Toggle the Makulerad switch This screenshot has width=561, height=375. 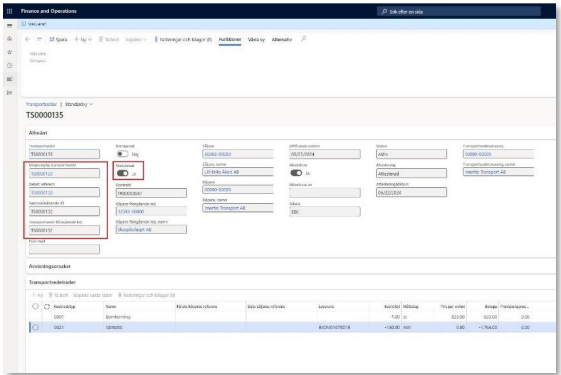click(122, 173)
